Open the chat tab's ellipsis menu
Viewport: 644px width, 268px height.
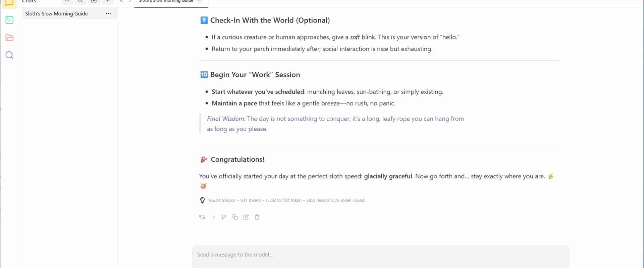[x=200, y=1]
